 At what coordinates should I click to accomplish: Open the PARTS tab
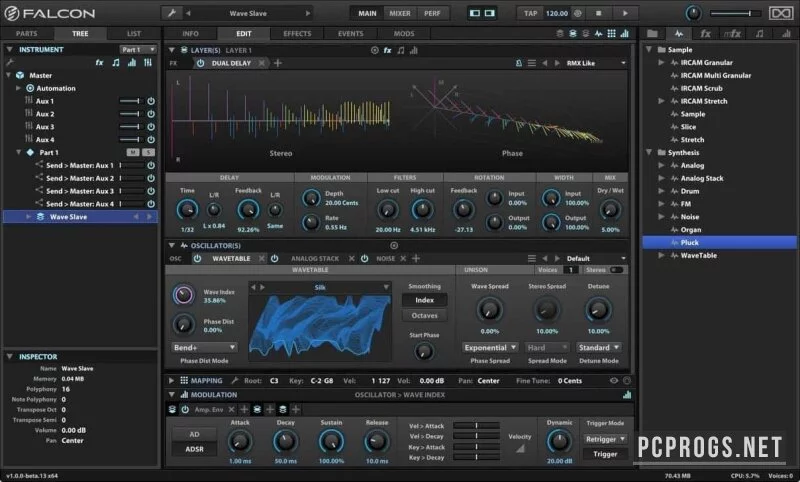[27, 34]
